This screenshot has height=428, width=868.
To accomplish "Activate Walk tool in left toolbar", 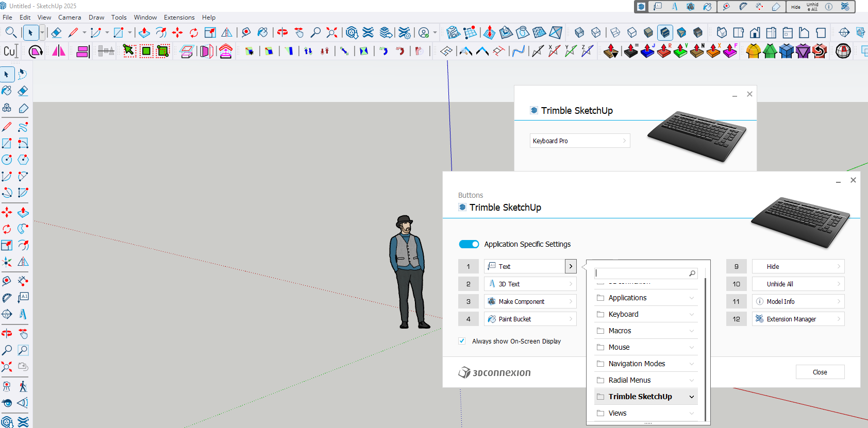I will pos(23,386).
